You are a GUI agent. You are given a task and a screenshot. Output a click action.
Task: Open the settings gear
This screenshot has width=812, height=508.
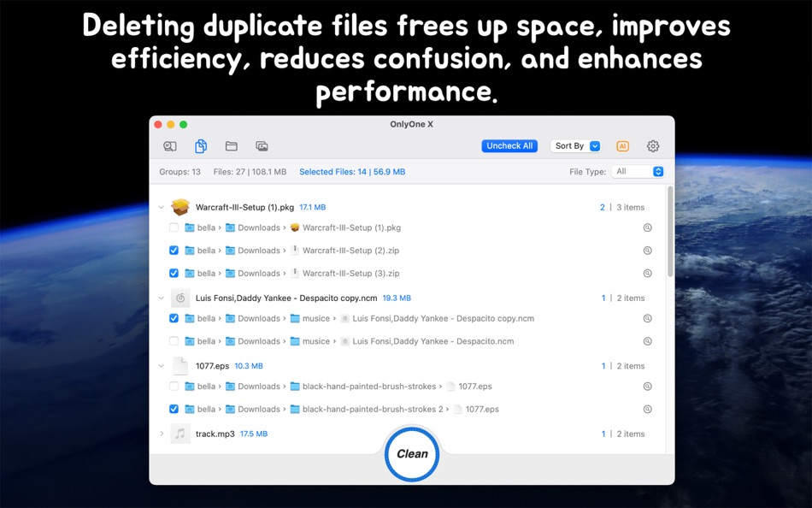pyautogui.click(x=653, y=146)
